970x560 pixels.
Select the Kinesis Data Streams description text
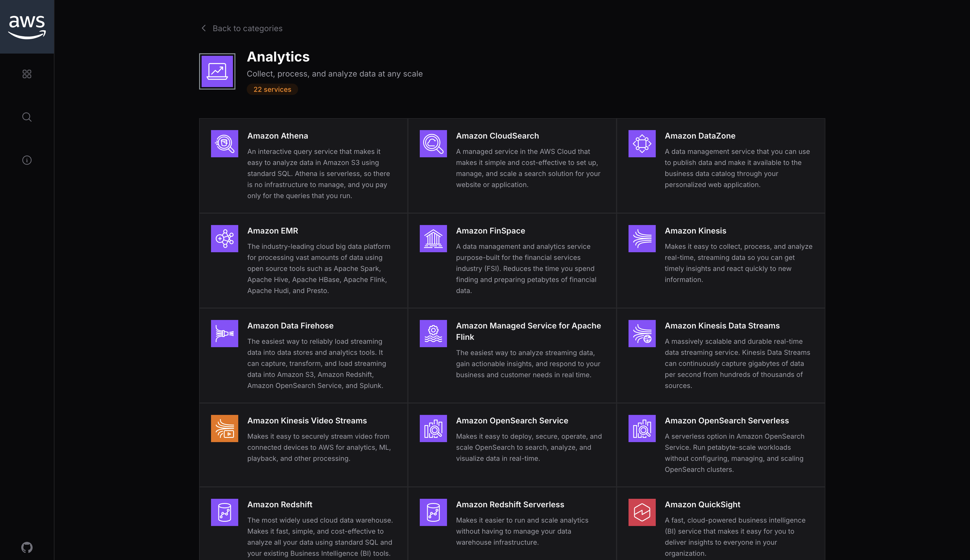pos(737,363)
